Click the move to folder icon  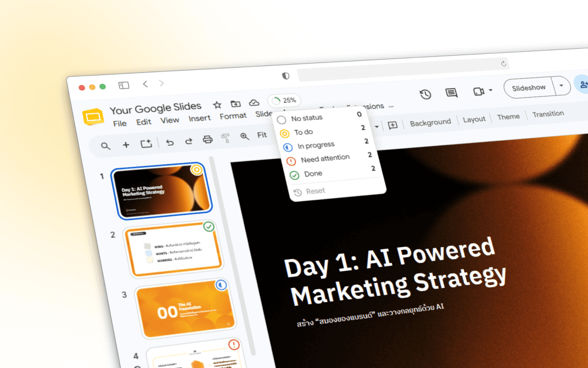[x=236, y=104]
